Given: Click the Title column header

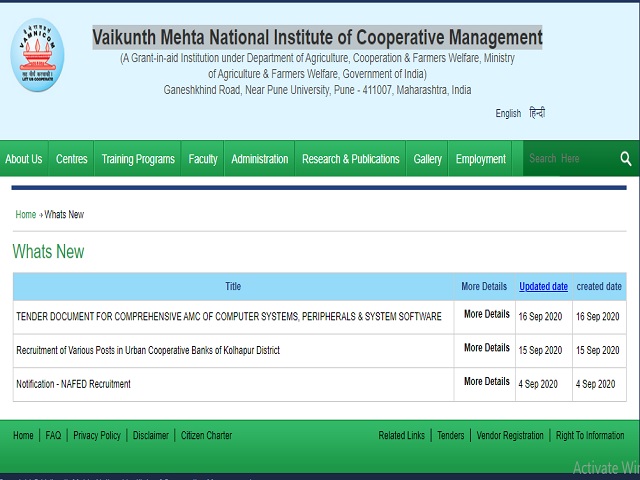Looking at the screenshot, I should (x=233, y=287).
